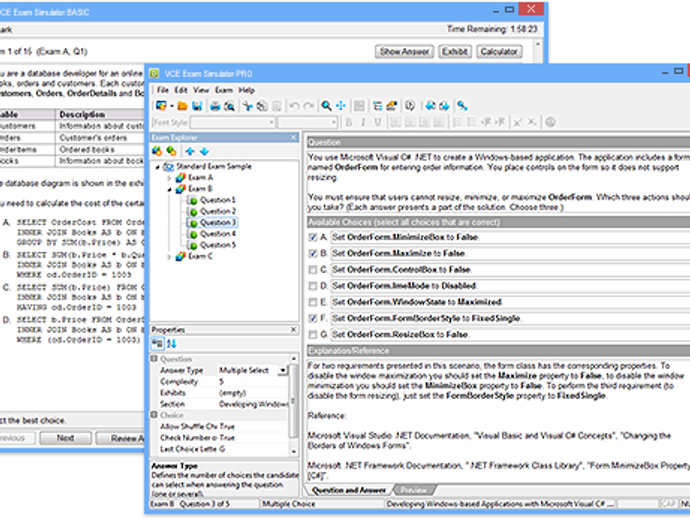
Task: Expand the Exam A tree node
Action: click(169, 178)
